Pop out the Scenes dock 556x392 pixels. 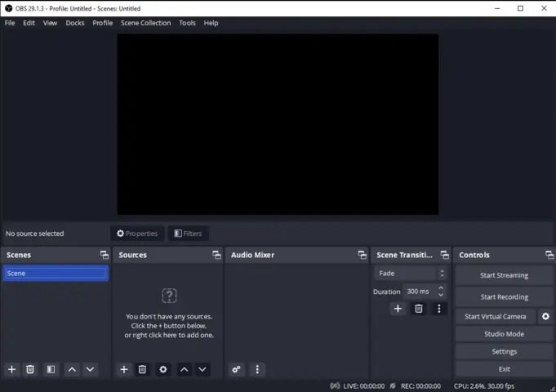105,255
